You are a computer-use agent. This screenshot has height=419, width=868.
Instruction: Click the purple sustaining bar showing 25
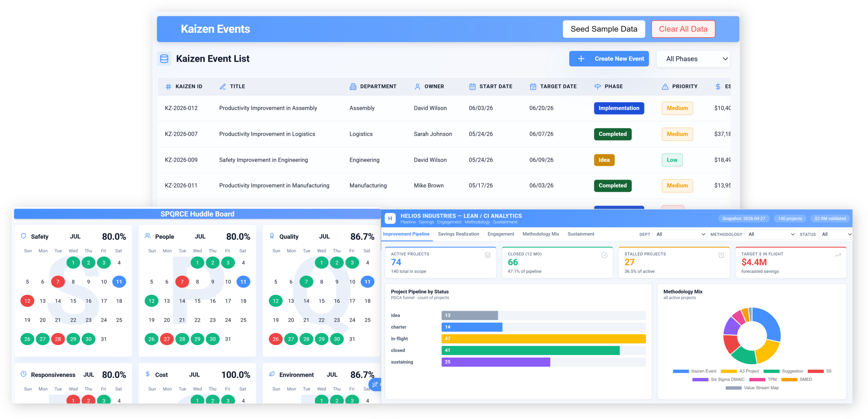pyautogui.click(x=495, y=362)
